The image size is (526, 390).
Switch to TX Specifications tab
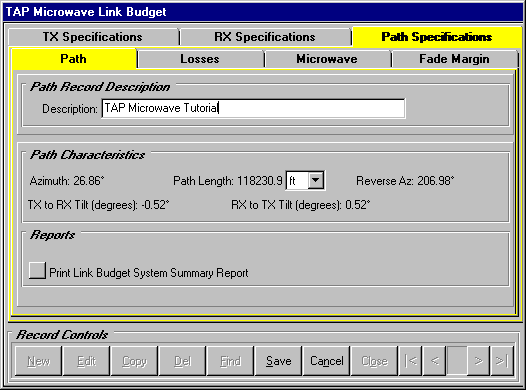[93, 37]
